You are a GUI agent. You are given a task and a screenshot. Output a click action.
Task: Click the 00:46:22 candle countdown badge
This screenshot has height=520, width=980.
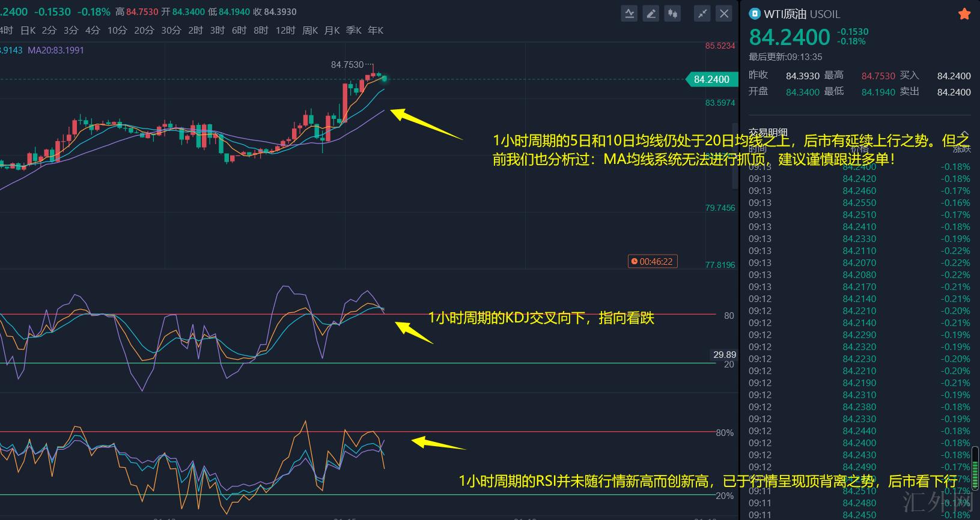click(653, 261)
